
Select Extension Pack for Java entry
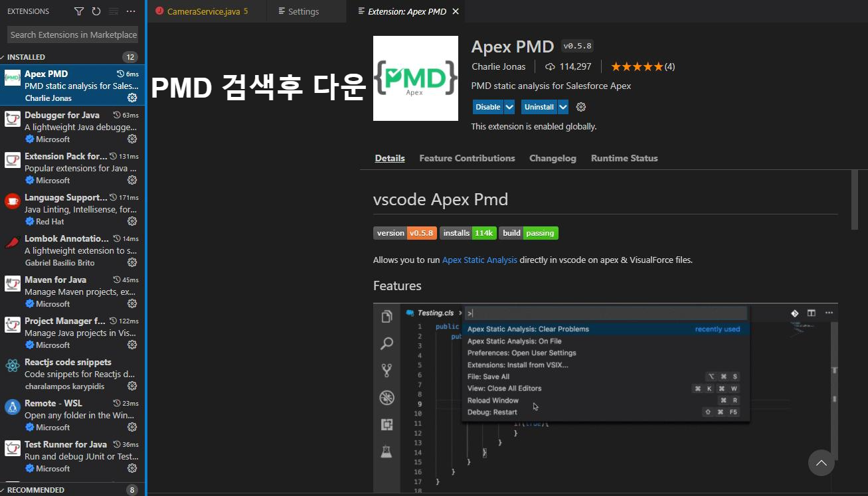[x=72, y=168]
